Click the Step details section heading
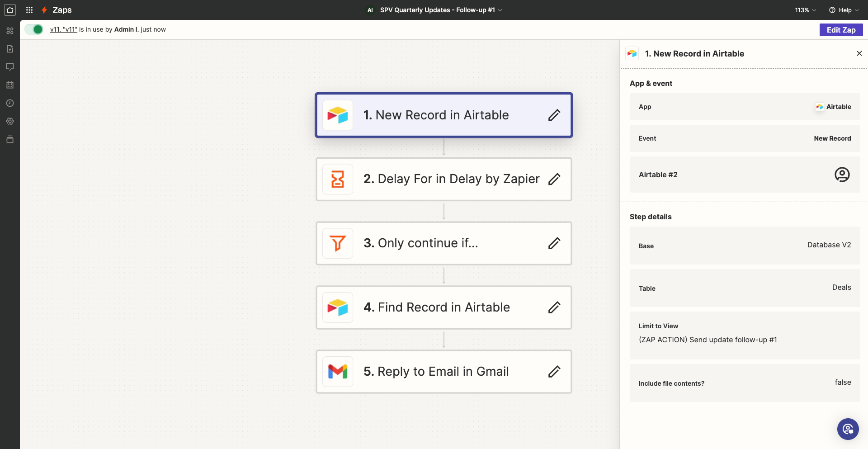868x449 pixels. [650, 217]
